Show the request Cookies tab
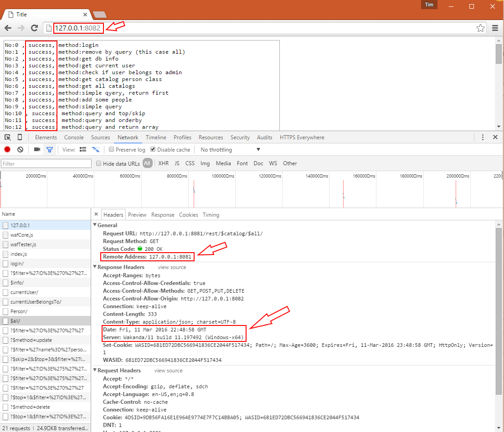The width and height of the screenshot is (504, 432). pyautogui.click(x=188, y=215)
